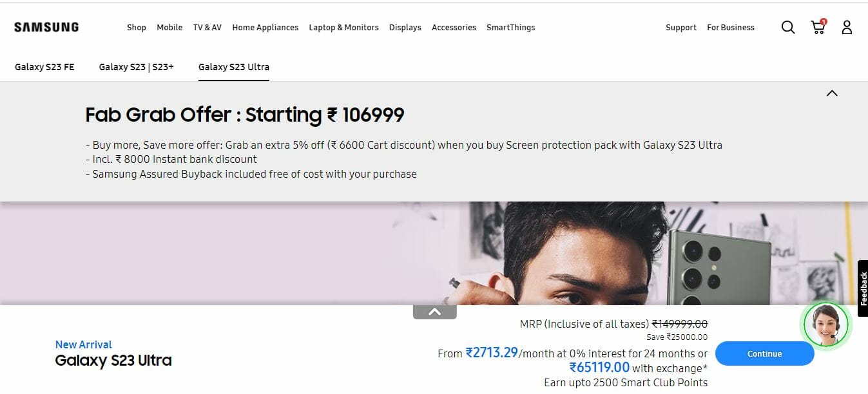Collapse the Fab Grab Offer banner

(x=832, y=93)
